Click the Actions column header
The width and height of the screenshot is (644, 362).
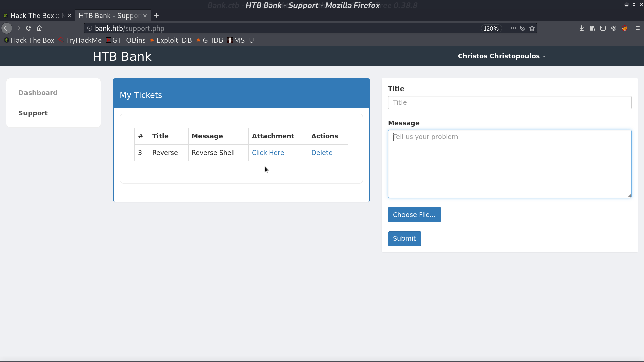click(x=328, y=136)
